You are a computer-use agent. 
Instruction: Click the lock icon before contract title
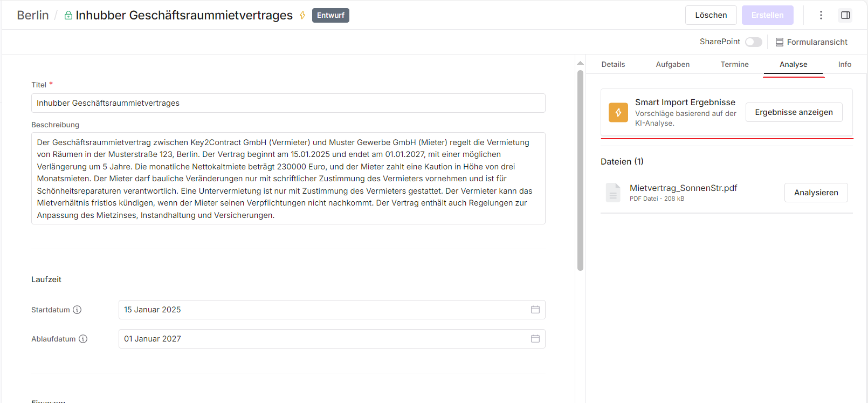click(x=68, y=15)
